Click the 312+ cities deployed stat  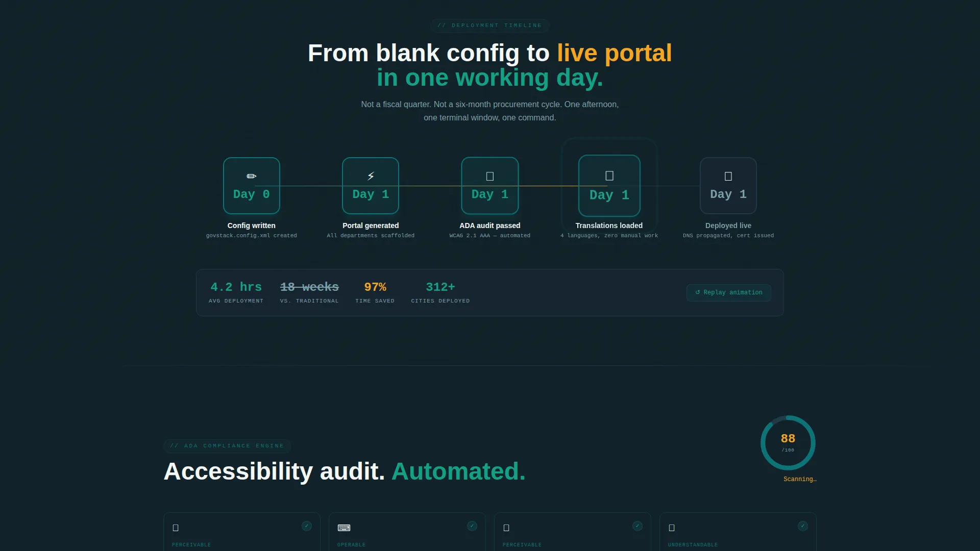440,292
